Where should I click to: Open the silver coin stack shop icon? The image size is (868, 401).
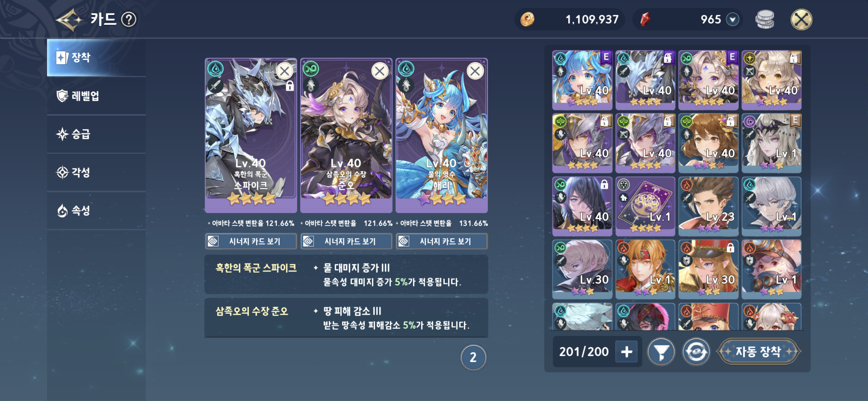coord(765,19)
